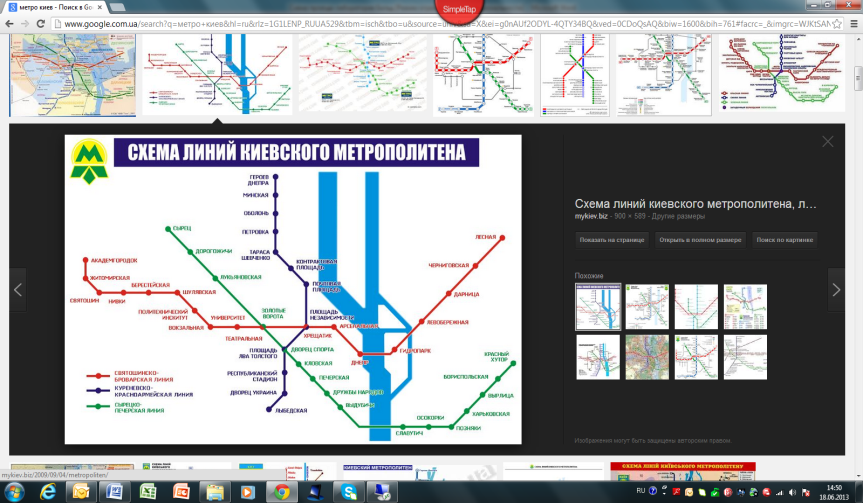Click "Другие размеры" link
Screen dimensions: 863x503
tap(678, 216)
